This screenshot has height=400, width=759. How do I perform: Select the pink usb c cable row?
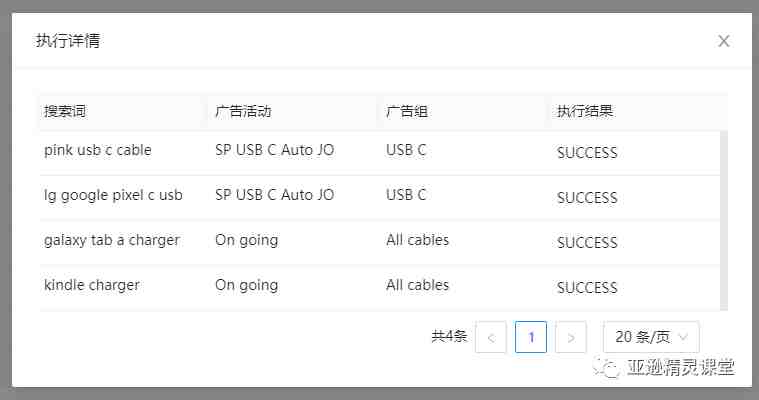click(x=380, y=153)
